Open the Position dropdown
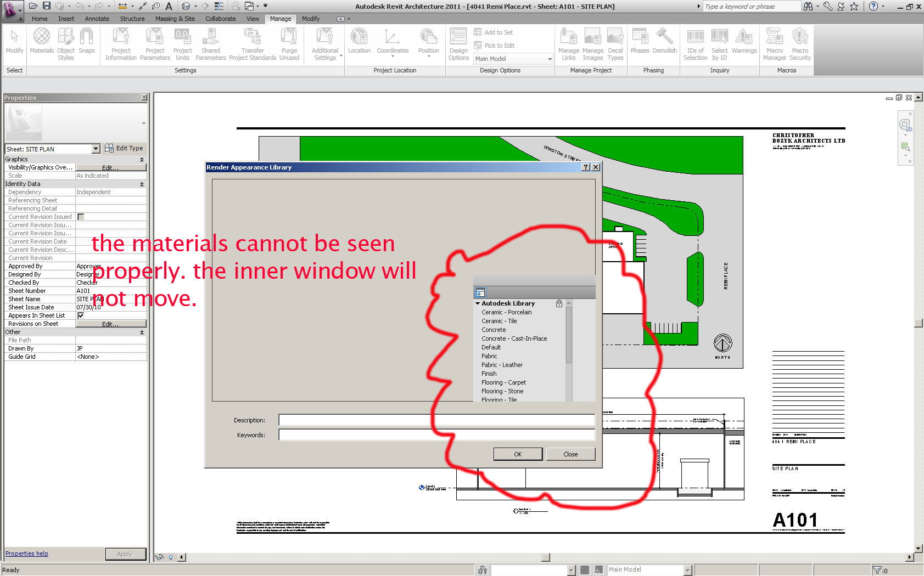The image size is (924, 576). click(x=429, y=43)
